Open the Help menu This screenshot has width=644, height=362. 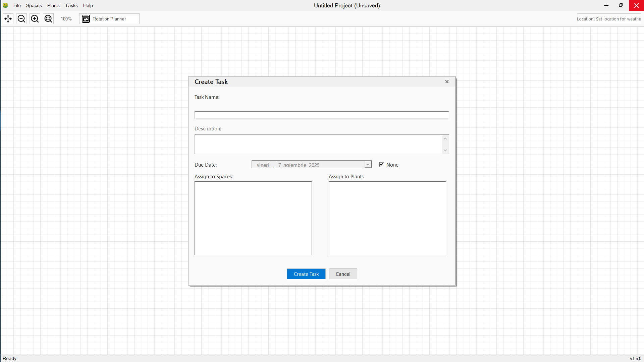pyautogui.click(x=88, y=5)
